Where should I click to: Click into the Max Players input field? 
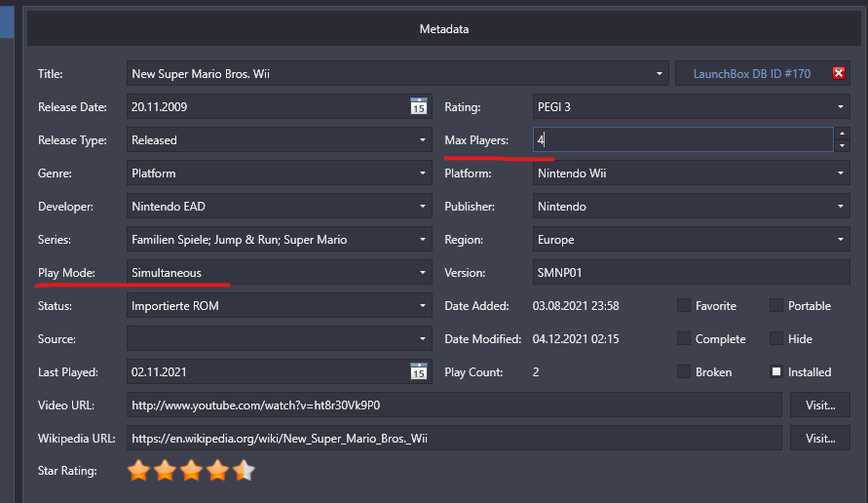coord(683,139)
